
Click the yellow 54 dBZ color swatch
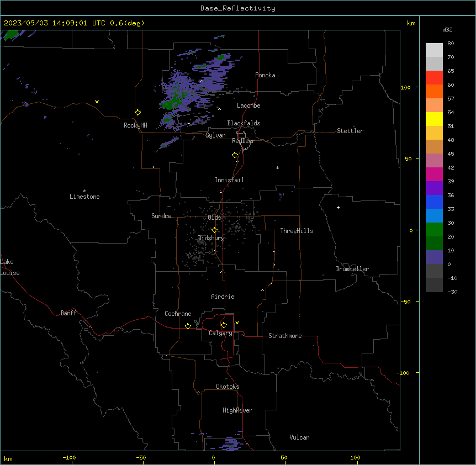(x=434, y=119)
